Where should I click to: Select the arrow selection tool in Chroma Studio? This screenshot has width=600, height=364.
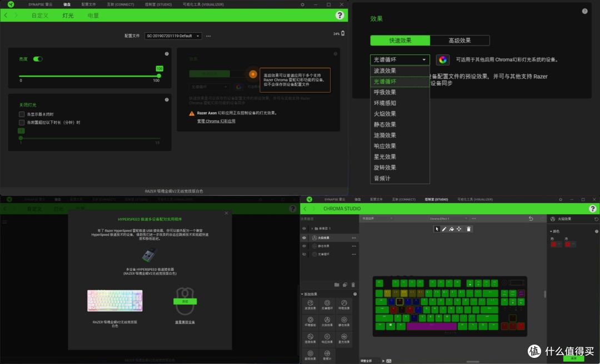point(437,229)
